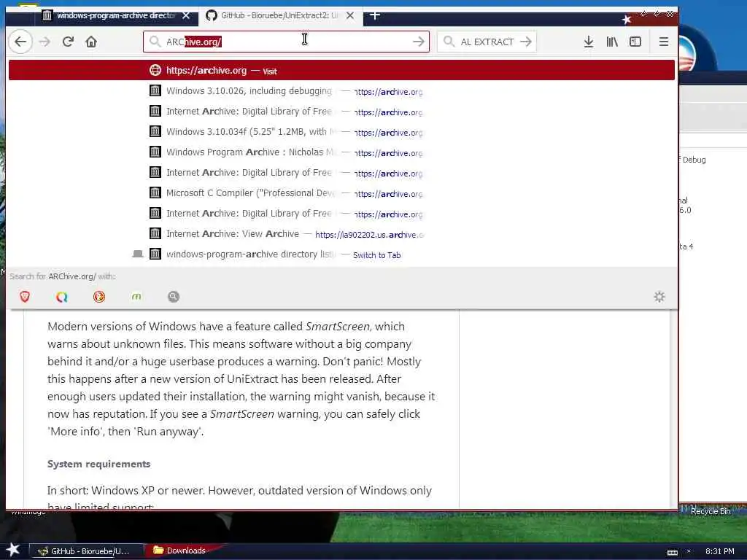
Task: Click the AL EXTRACT search field
Action: 486,42
